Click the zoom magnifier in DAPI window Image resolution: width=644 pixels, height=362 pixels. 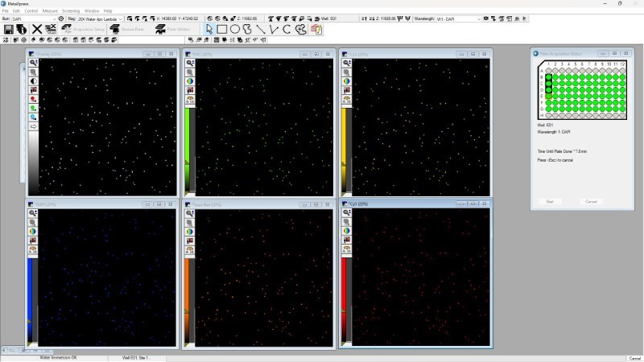32,213
